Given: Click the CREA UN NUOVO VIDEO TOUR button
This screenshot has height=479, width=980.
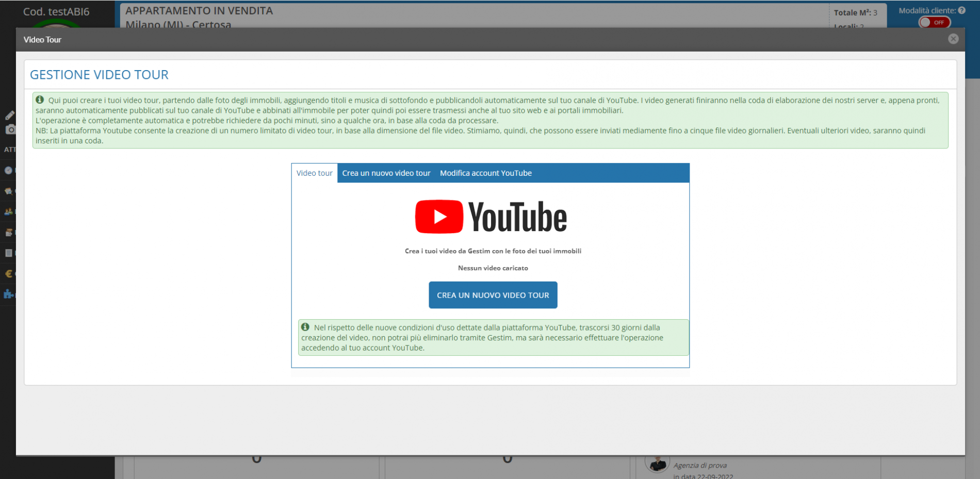Looking at the screenshot, I should (493, 295).
